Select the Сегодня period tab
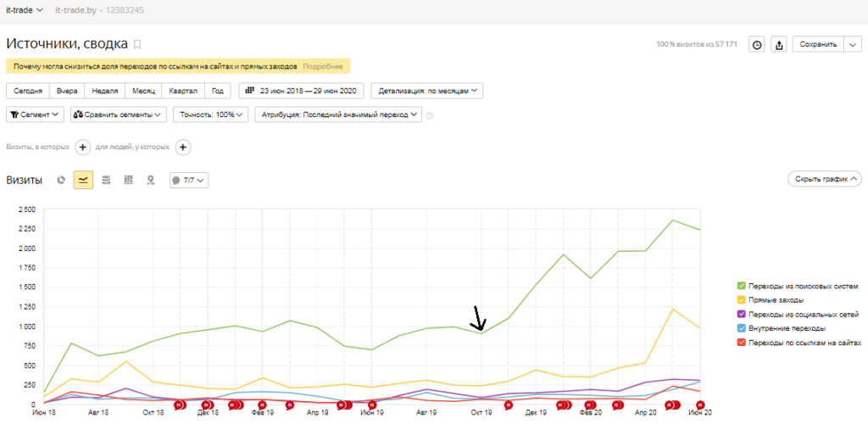 tap(28, 91)
